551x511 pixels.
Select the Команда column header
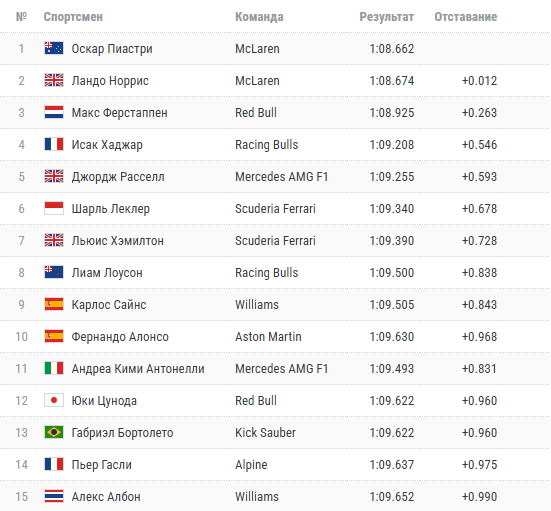click(259, 17)
